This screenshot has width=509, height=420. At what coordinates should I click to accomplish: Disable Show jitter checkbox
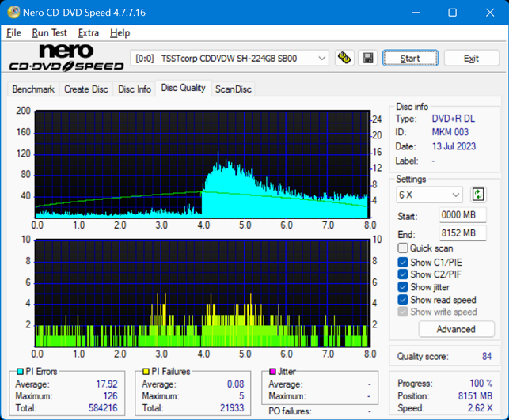(402, 287)
